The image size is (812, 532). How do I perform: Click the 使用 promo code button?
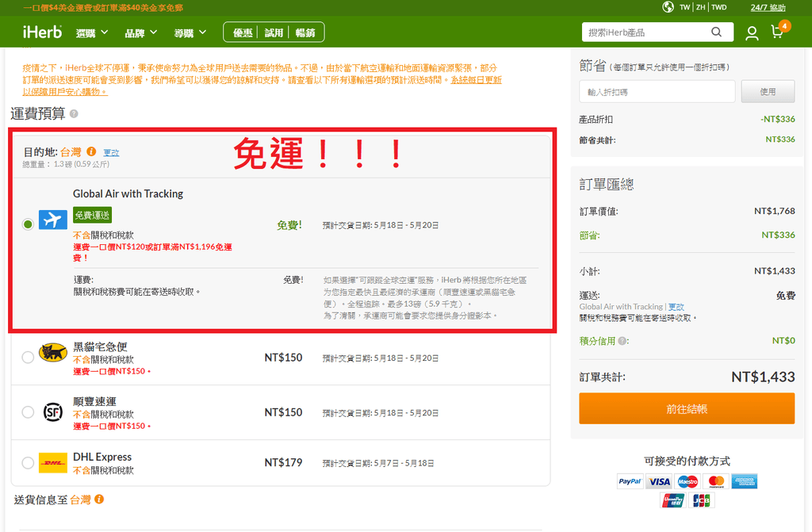(768, 92)
